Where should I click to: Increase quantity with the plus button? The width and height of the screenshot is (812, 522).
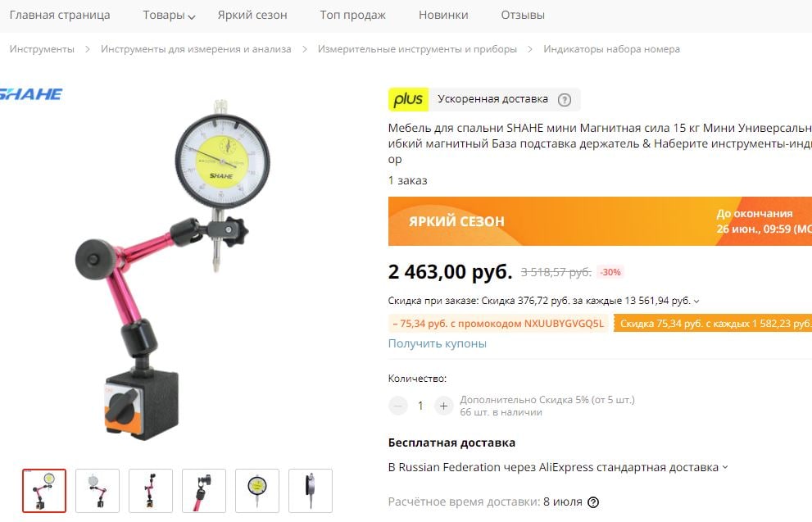tap(443, 406)
